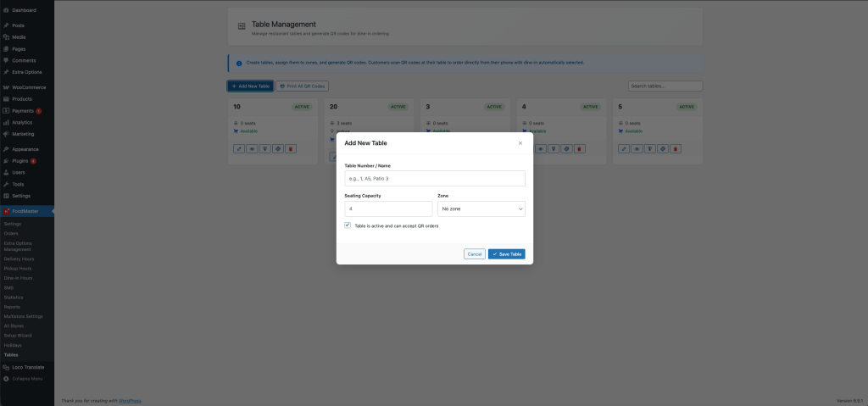Click the Print All QR Codes button
This screenshot has width=868, height=406.
click(303, 86)
